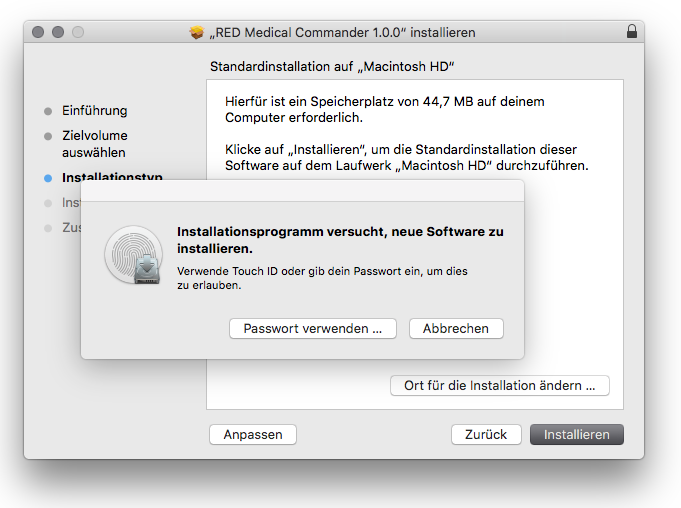Open Ort für die Installation ändern …

[499, 385]
